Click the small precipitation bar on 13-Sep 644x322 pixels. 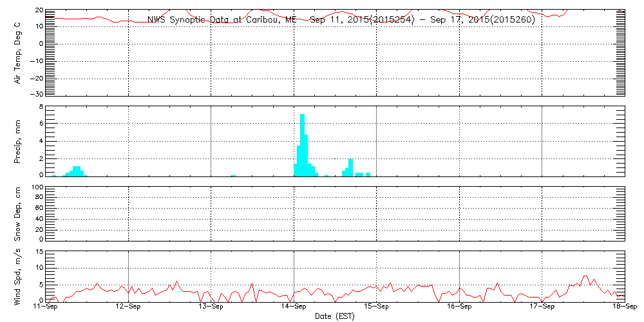pyautogui.click(x=233, y=176)
